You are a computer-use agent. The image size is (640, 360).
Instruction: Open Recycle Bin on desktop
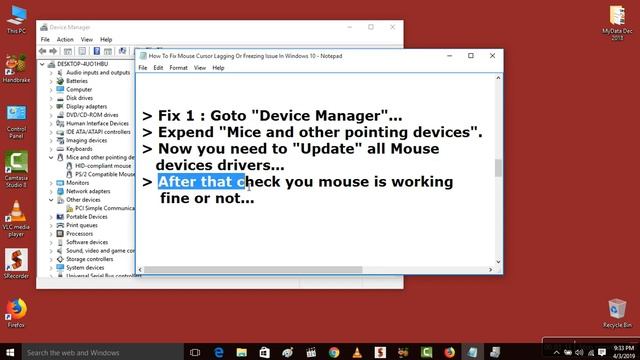617,313
